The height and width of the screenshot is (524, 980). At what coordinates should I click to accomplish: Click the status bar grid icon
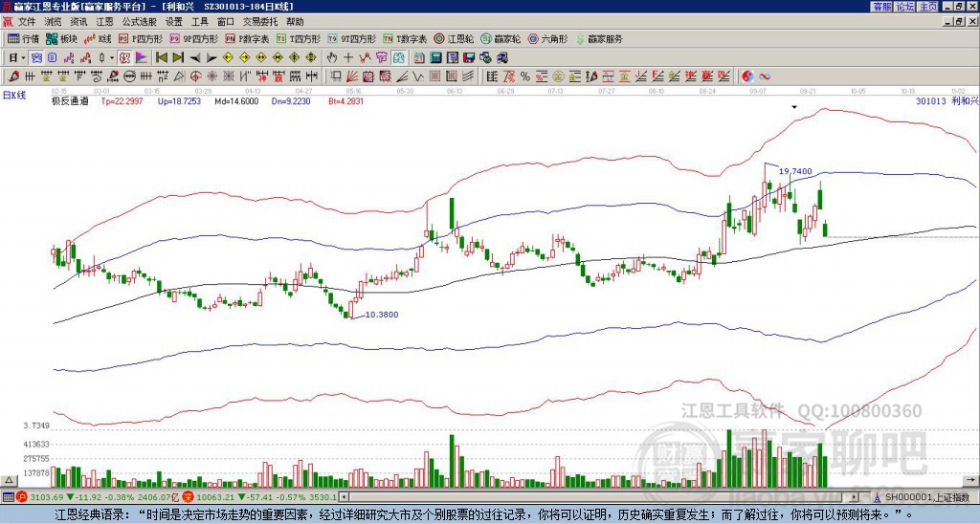8,497
